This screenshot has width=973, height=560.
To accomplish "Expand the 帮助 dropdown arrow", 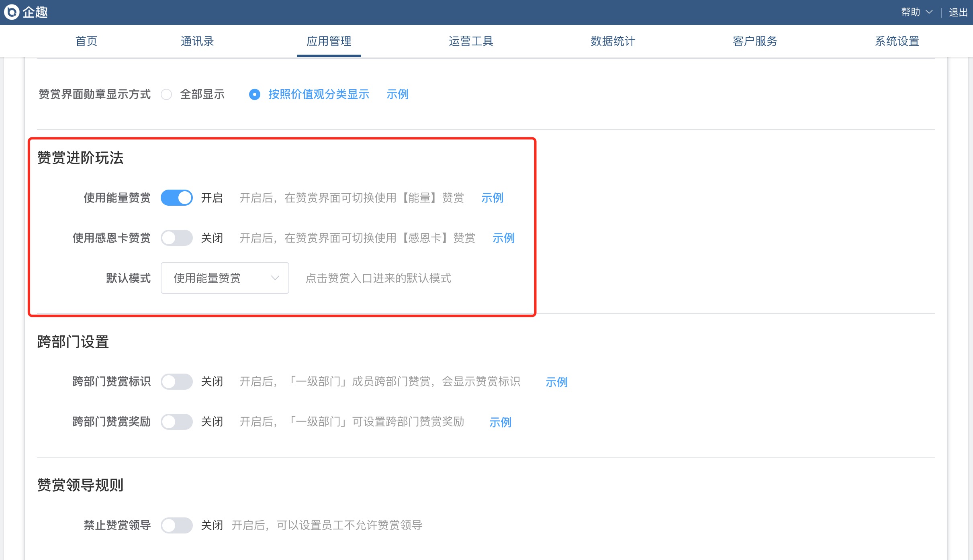I will pyautogui.click(x=929, y=12).
